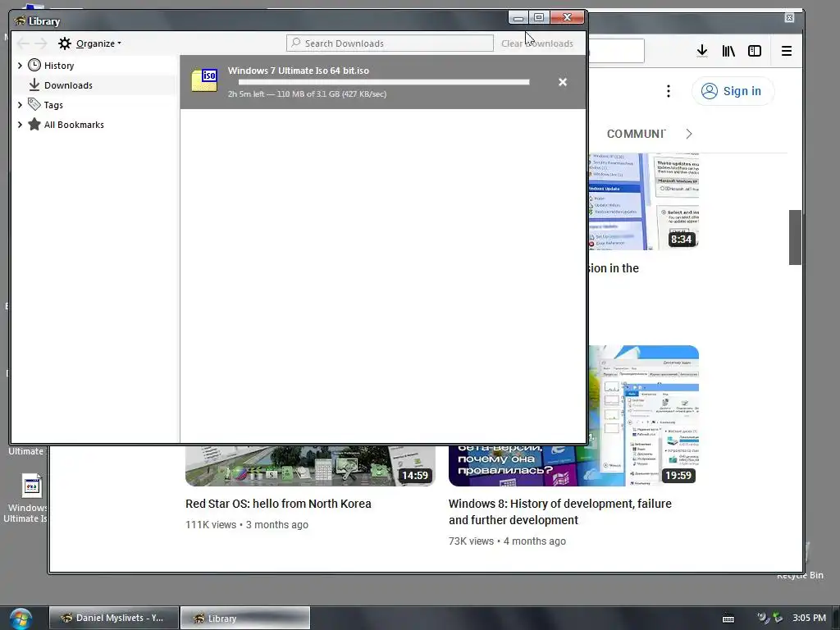840x630 pixels.
Task: Minimize the Library window
Action: pyautogui.click(x=518, y=18)
